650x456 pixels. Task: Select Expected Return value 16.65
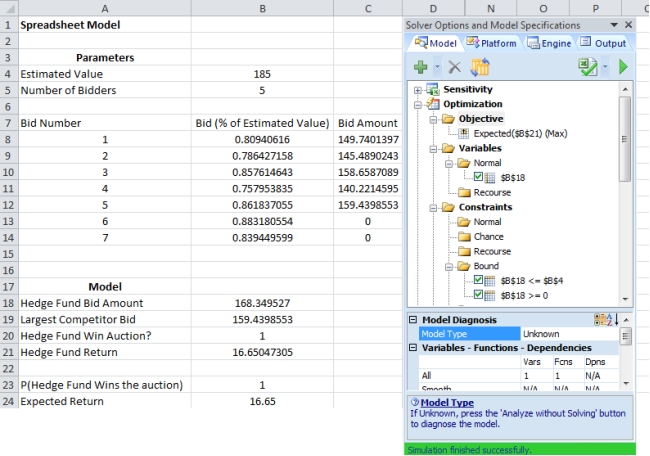262,401
